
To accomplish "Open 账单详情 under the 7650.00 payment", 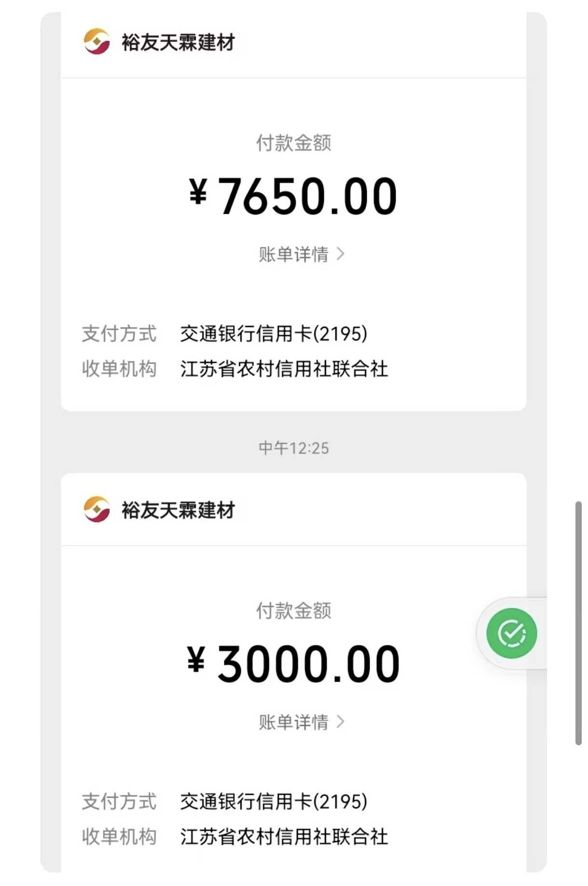I will click(x=294, y=254).
